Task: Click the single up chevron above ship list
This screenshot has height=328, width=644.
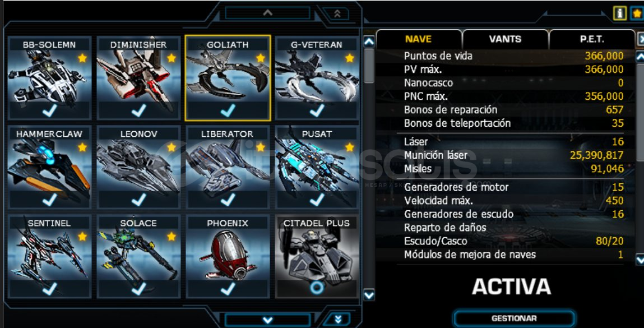Action: click(x=268, y=13)
